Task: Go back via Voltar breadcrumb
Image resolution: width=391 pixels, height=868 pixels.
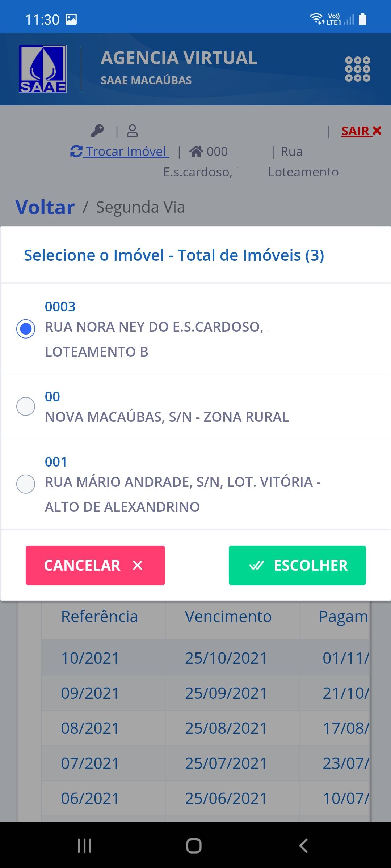Action: [45, 207]
